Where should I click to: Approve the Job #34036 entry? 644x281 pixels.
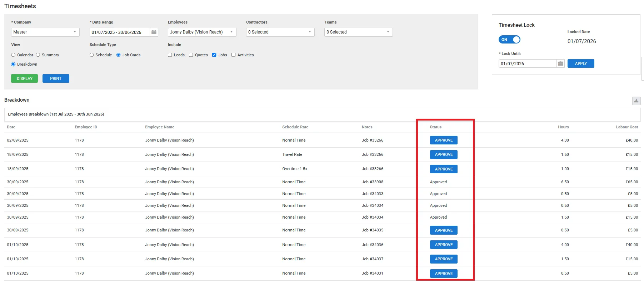coord(444,245)
